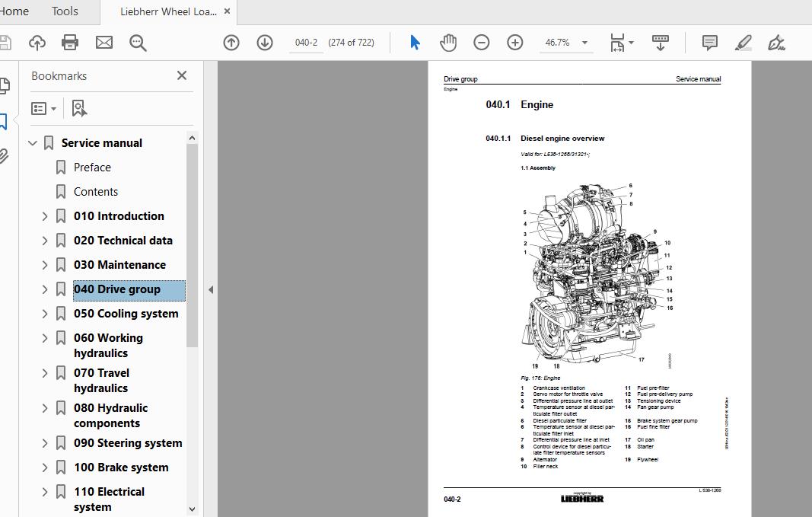Expand 090 Steering system bookmark
Screen dimensions: 812x517
click(45, 443)
